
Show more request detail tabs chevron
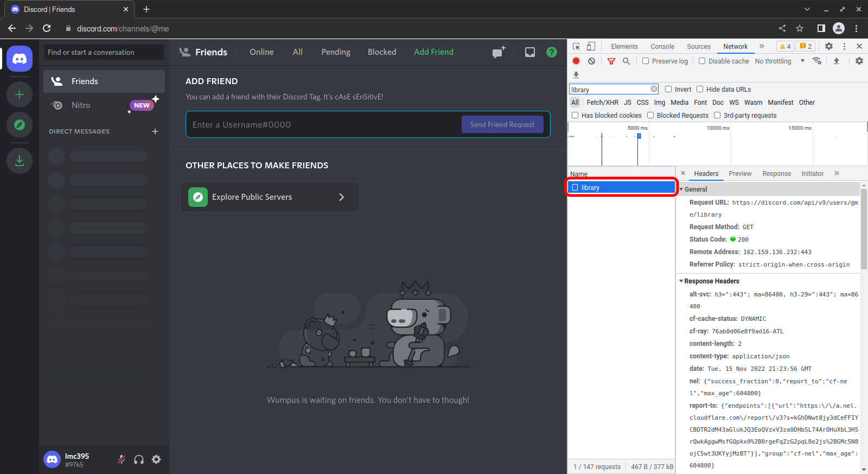click(837, 173)
